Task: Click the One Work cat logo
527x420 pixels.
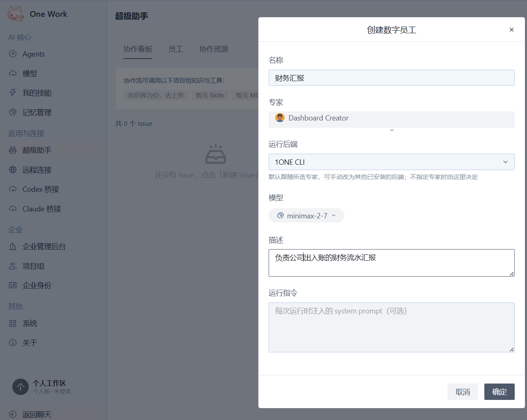Action: 16,14
